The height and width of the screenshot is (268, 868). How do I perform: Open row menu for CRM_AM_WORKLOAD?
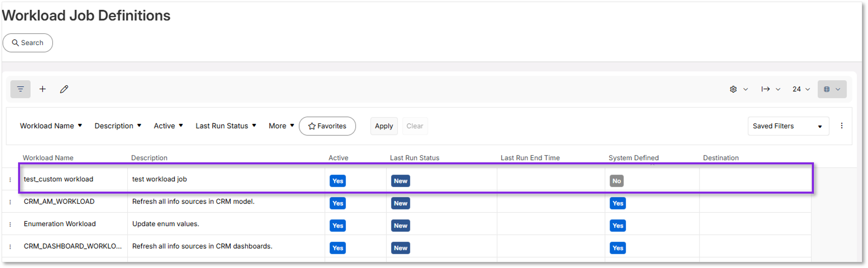coord(10,202)
